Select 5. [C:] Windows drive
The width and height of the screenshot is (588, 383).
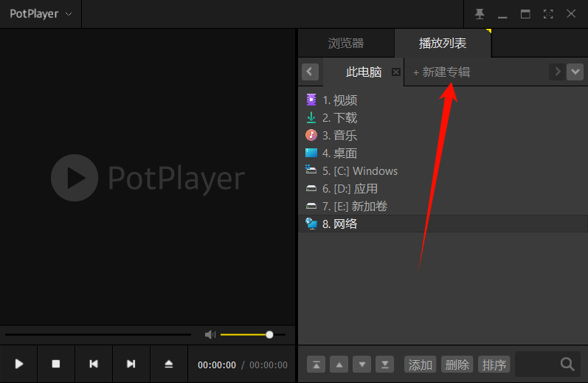pyautogui.click(x=443, y=171)
